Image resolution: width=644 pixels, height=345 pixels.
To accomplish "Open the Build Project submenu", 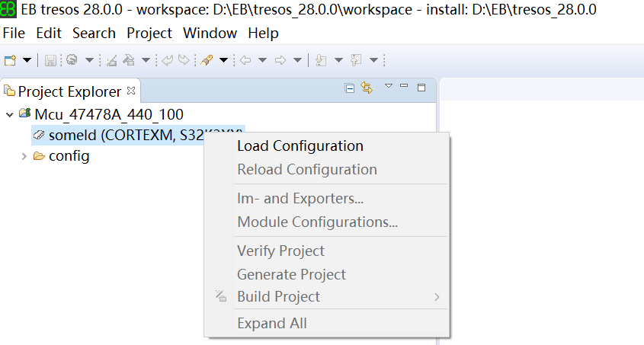I will coord(326,296).
